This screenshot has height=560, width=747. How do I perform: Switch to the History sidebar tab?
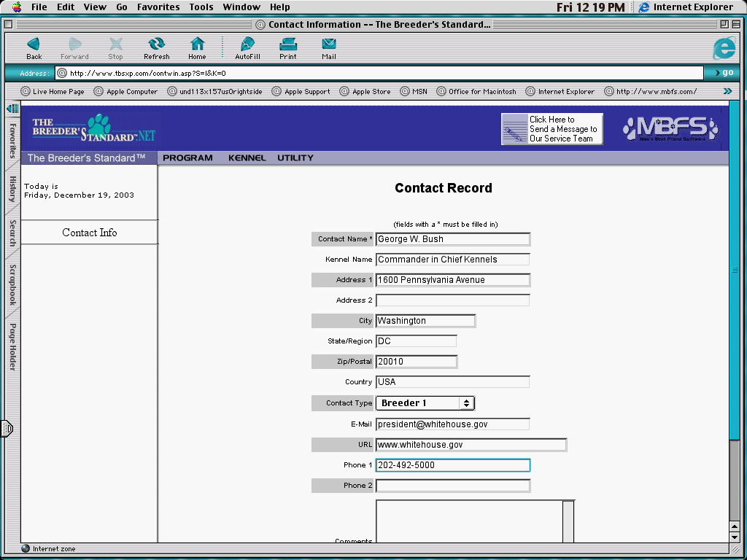pyautogui.click(x=12, y=189)
